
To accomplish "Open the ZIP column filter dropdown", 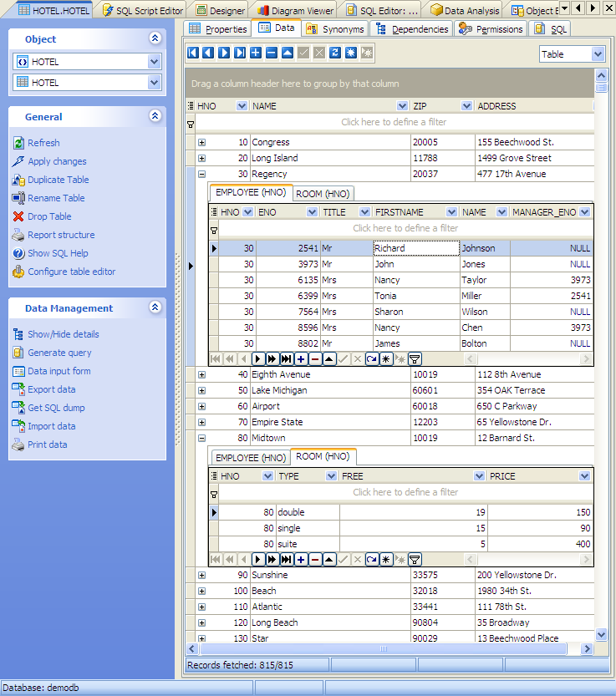I will click(x=466, y=106).
